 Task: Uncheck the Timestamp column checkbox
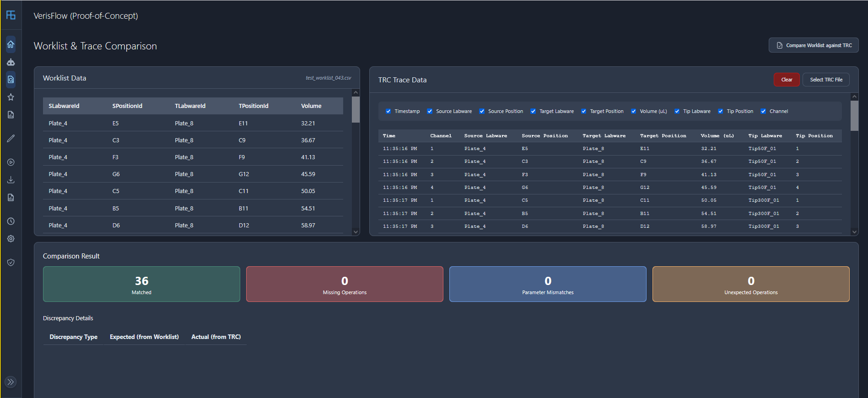click(388, 111)
